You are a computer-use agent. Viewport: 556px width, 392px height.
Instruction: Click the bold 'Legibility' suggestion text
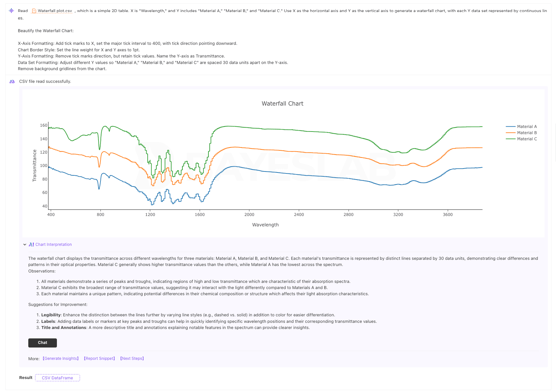[51, 315]
